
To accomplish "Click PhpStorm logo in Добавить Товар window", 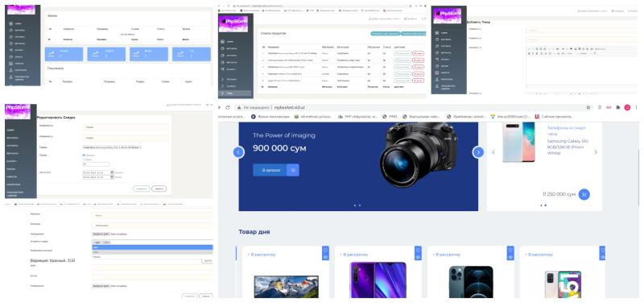I will (448, 15).
